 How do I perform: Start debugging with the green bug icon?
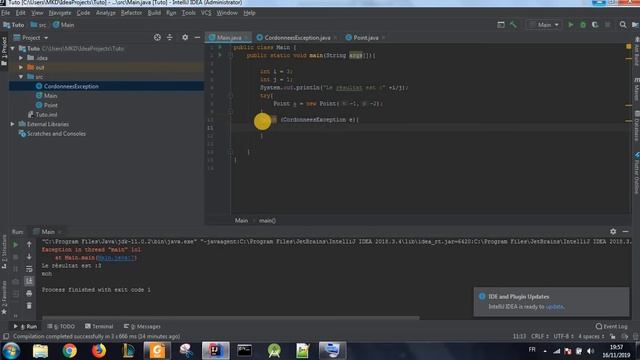click(x=583, y=25)
